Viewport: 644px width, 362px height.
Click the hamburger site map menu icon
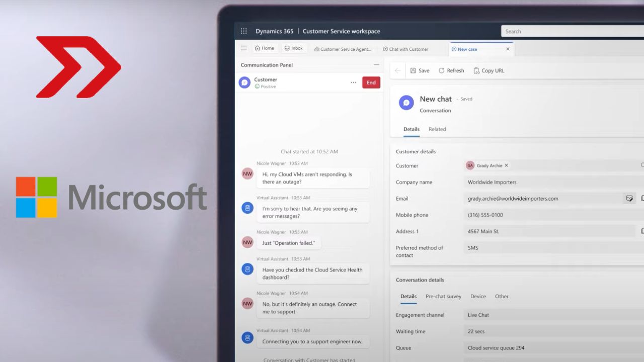[244, 48]
